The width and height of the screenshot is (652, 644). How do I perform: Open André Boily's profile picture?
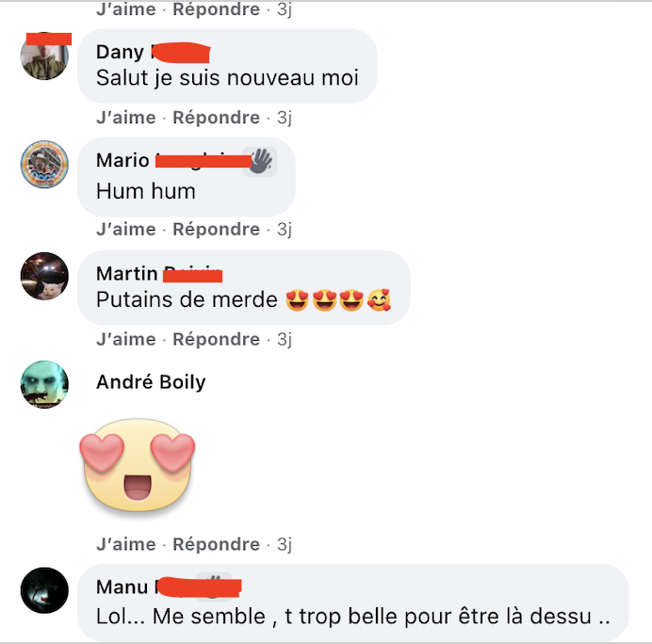point(44,384)
